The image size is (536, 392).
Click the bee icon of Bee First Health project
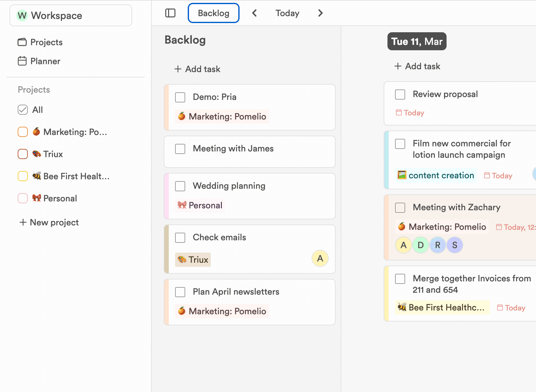pos(37,176)
